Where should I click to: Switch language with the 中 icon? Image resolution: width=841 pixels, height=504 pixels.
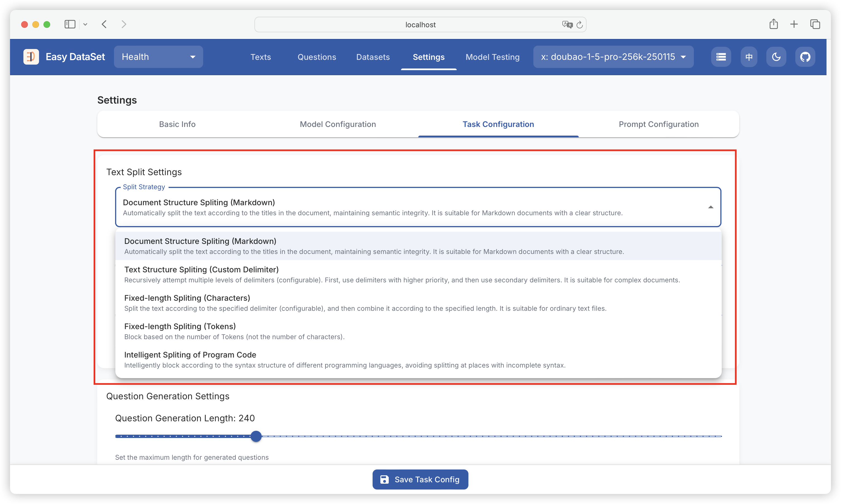(x=749, y=57)
